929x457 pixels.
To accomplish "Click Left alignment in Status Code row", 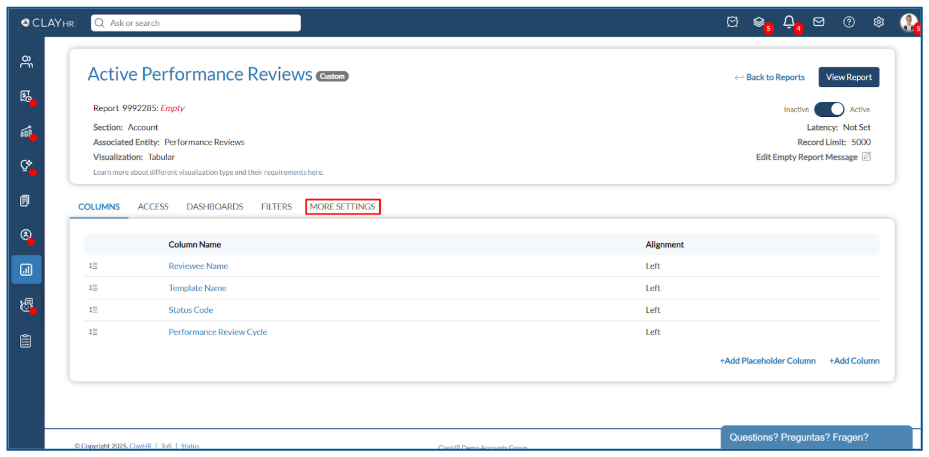I will pyautogui.click(x=653, y=310).
